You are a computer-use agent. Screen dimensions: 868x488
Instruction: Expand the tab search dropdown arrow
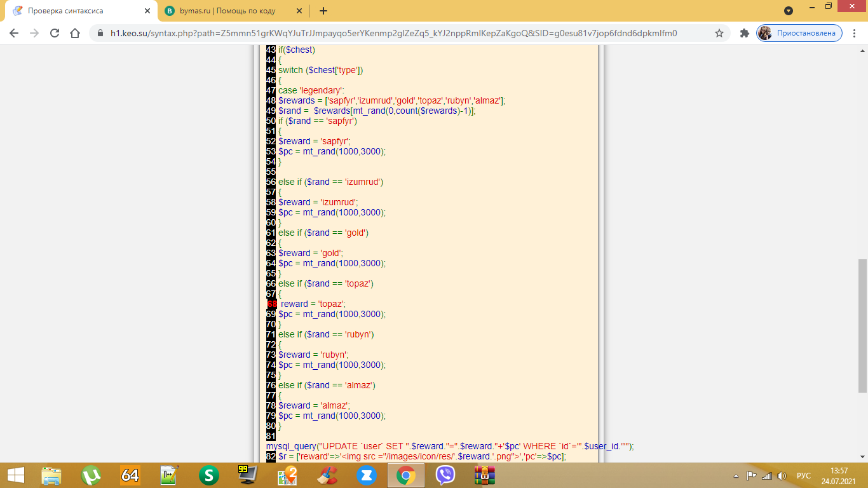tap(789, 11)
